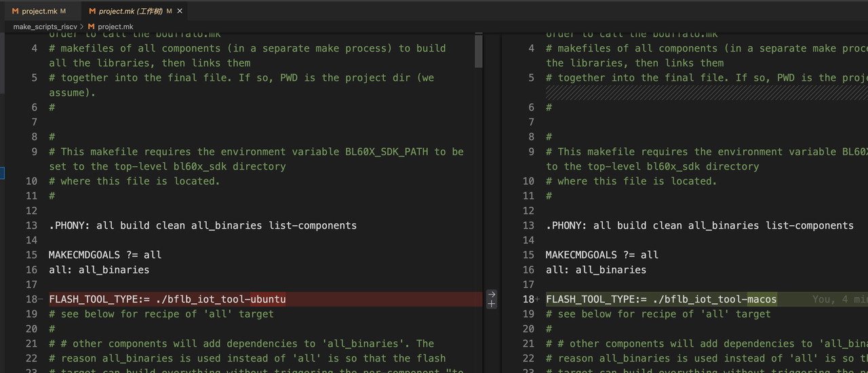Viewport: 868px width, 373px height.
Task: Open project.mk breadcrumb item
Action: click(110, 26)
